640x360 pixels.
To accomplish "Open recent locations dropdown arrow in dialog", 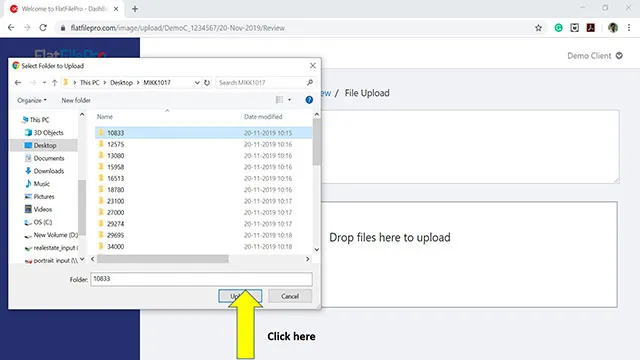I will [x=44, y=82].
